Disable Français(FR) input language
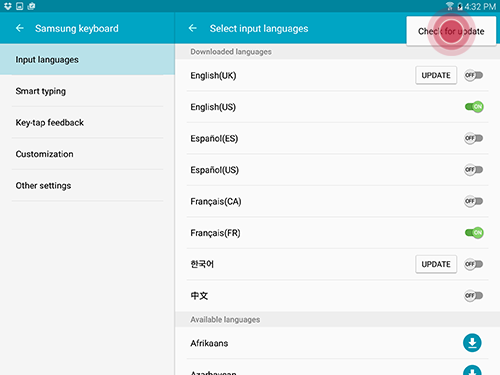 click(x=474, y=233)
